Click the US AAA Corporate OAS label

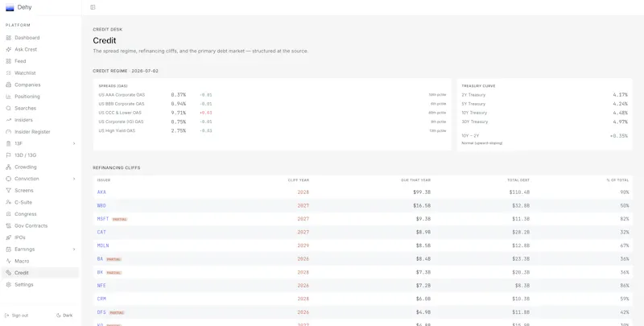122,95
